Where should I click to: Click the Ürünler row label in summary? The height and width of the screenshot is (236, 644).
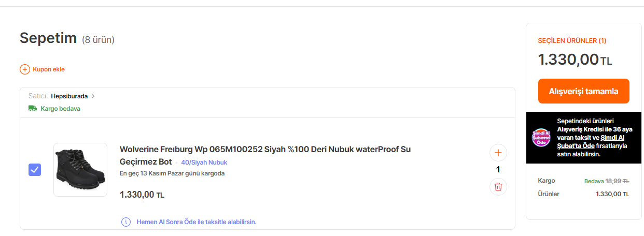[x=549, y=194]
